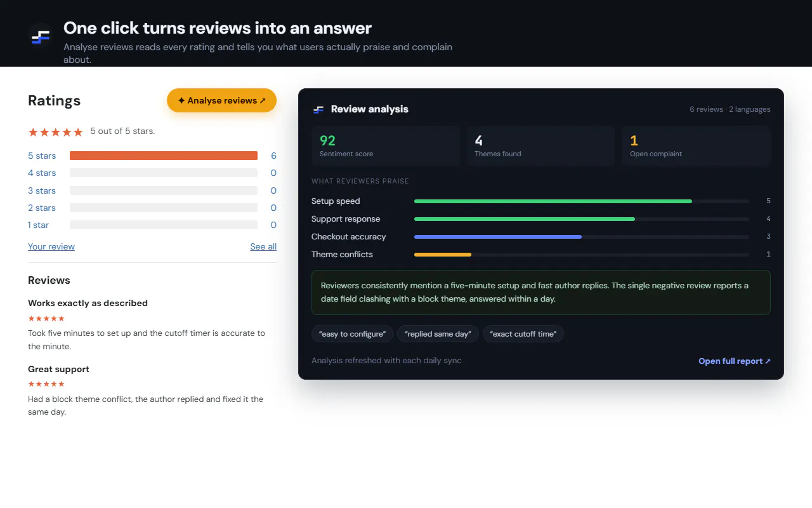Click the Setup speed green bar

[x=553, y=201]
